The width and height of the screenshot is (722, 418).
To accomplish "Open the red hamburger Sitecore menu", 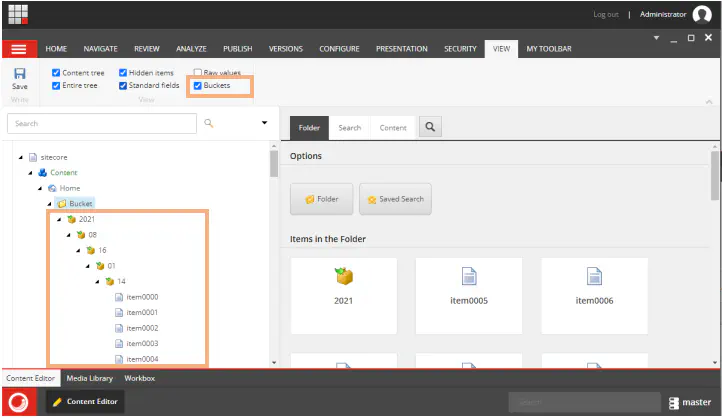I will coord(19,49).
